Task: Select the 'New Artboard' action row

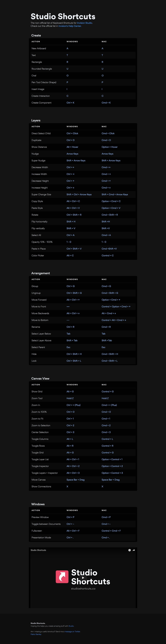Action: coord(83,49)
